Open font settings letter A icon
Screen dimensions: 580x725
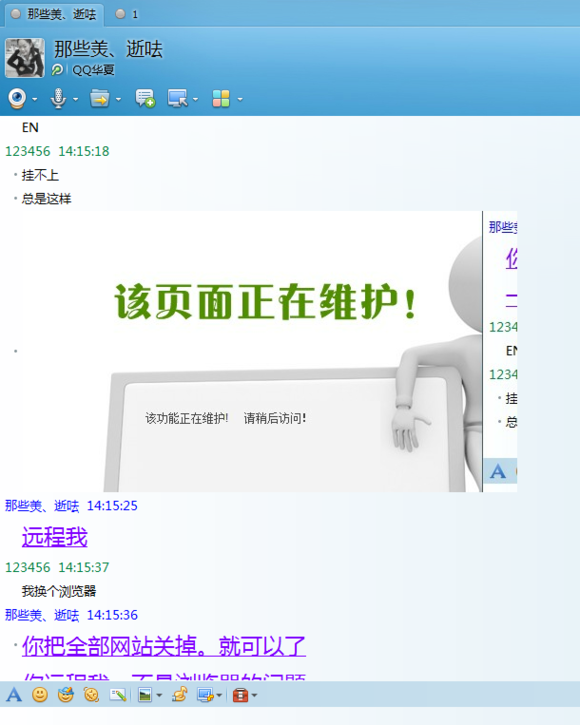click(x=14, y=695)
